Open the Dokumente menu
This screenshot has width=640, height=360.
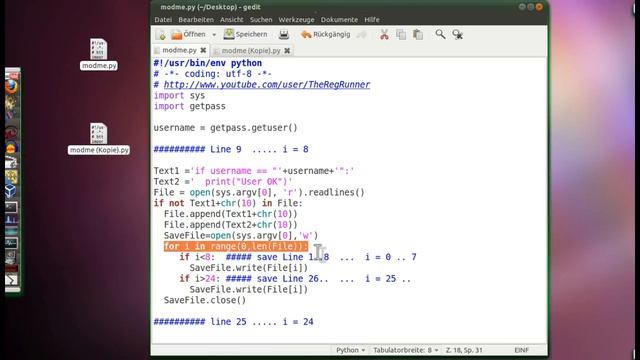[339, 20]
